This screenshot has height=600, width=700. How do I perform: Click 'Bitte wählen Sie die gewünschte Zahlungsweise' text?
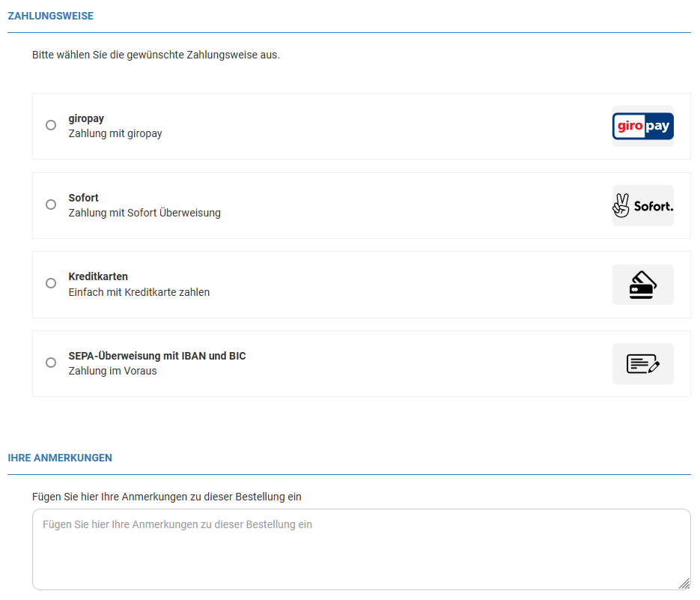pos(156,55)
